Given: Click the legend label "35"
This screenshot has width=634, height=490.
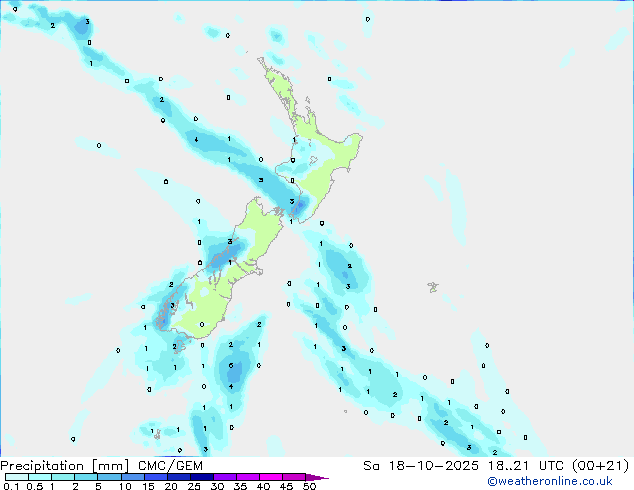Looking at the screenshot, I should (x=240, y=486).
